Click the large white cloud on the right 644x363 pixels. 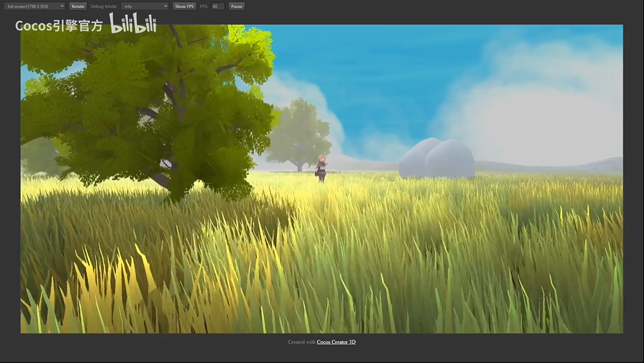(537, 108)
